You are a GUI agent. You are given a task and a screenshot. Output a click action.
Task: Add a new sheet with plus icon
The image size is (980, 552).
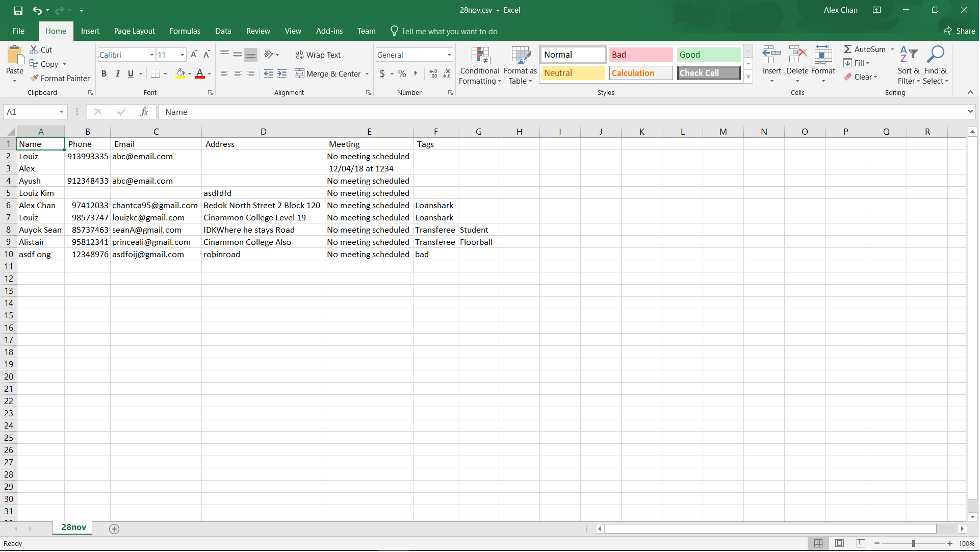pos(114,529)
